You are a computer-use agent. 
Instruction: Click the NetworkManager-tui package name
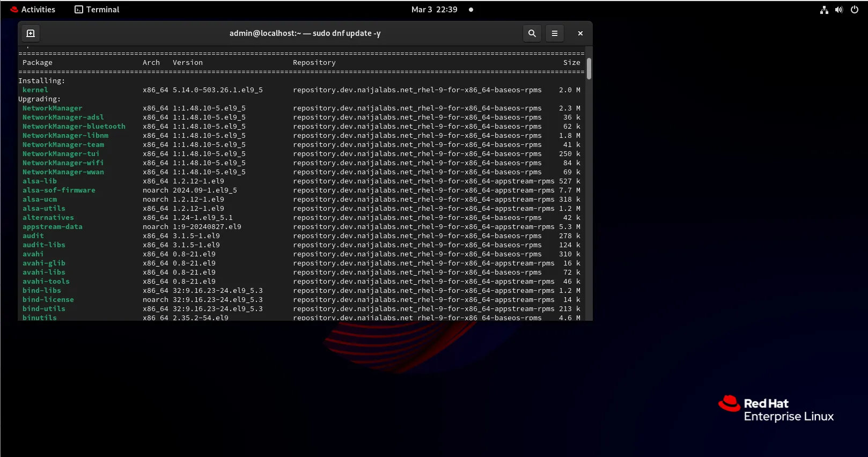point(61,154)
